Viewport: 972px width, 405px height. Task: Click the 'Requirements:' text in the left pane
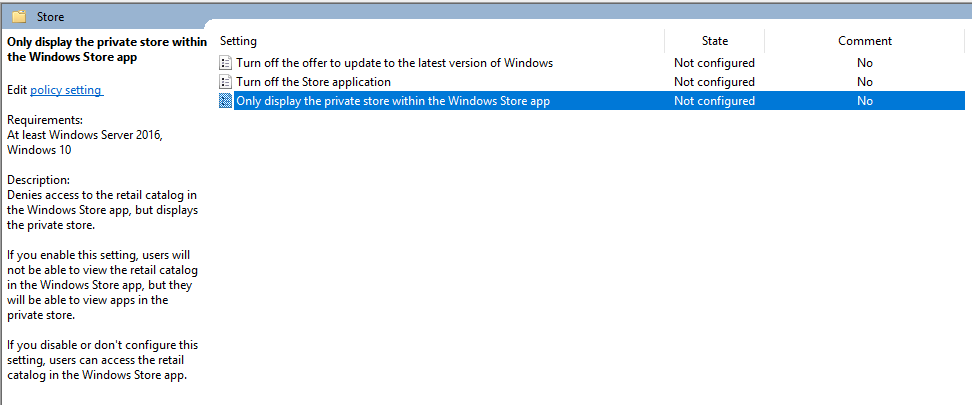tap(43, 120)
